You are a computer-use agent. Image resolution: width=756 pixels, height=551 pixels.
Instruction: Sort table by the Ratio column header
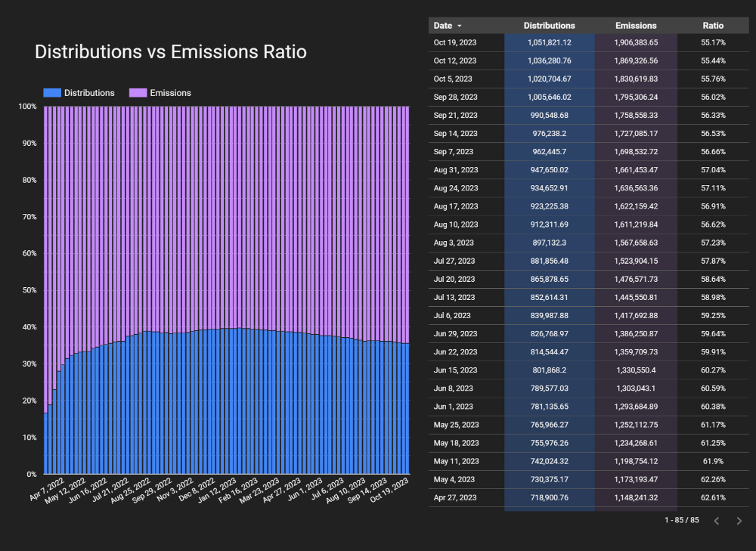(712, 26)
